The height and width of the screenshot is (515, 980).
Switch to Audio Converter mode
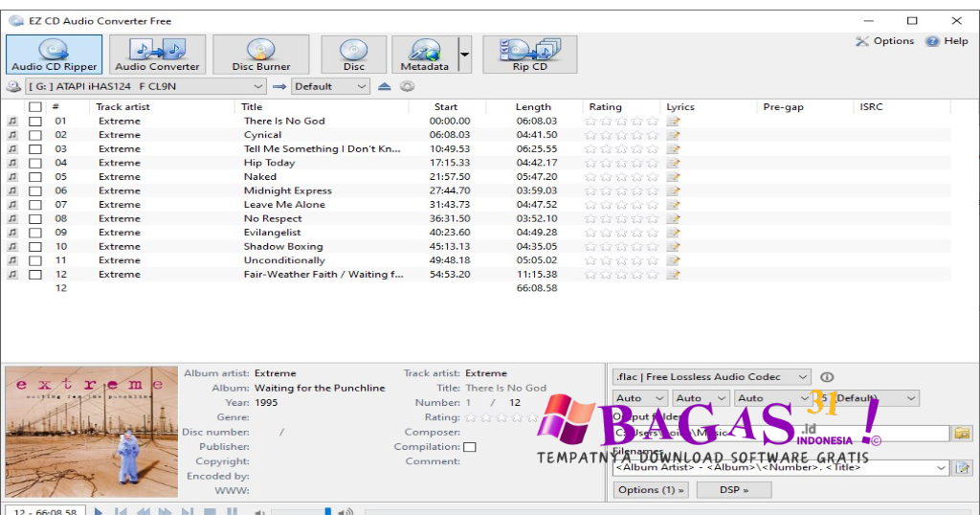pos(158,55)
